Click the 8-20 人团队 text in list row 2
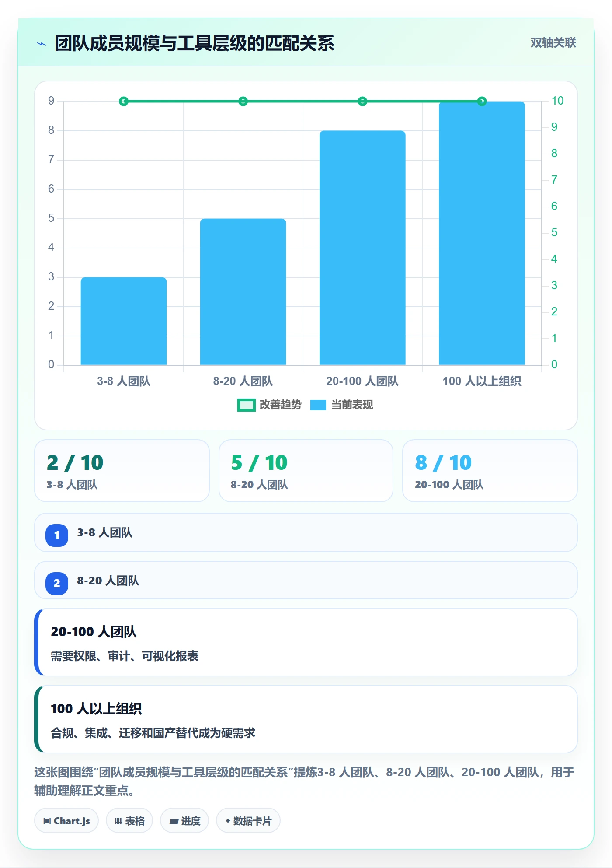This screenshot has height=868, width=612. click(x=108, y=581)
